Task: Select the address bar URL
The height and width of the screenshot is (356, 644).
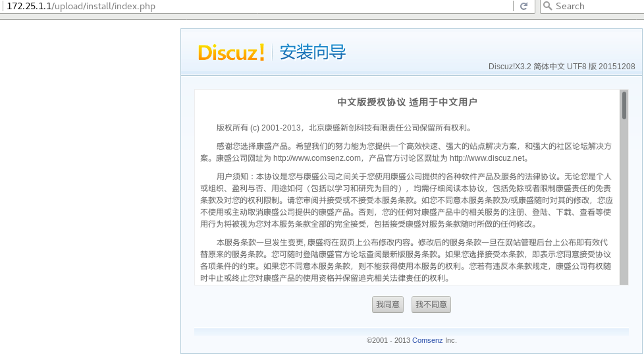Action: [x=81, y=6]
